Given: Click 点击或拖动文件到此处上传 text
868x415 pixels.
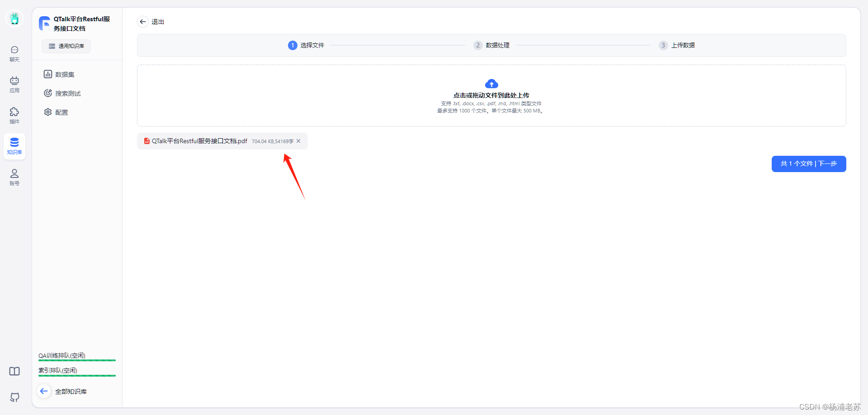Looking at the screenshot, I should (491, 95).
